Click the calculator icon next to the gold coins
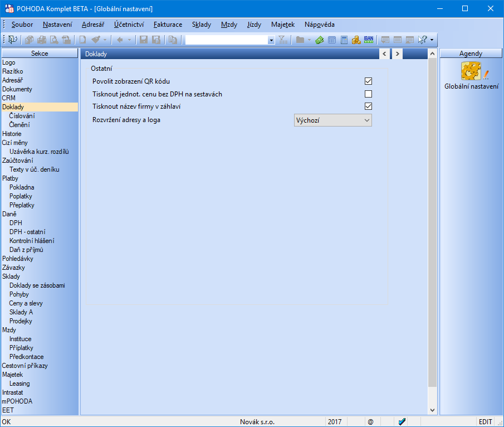Screen dimensions: 504x427 click(344, 40)
